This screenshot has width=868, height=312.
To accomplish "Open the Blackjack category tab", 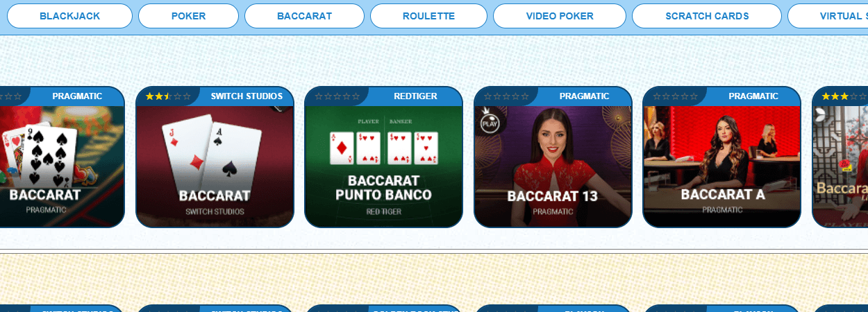I will pyautogui.click(x=69, y=16).
